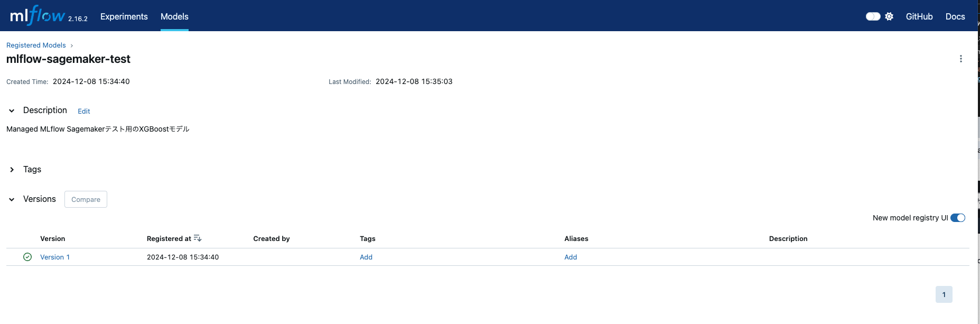
Task: Click the mlflow-sagemaker-test model title
Action: pyautogui.click(x=68, y=59)
